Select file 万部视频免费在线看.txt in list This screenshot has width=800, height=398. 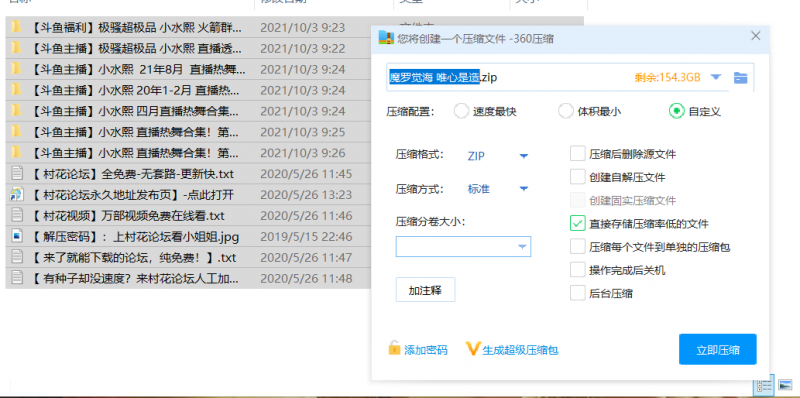[x=127, y=216]
